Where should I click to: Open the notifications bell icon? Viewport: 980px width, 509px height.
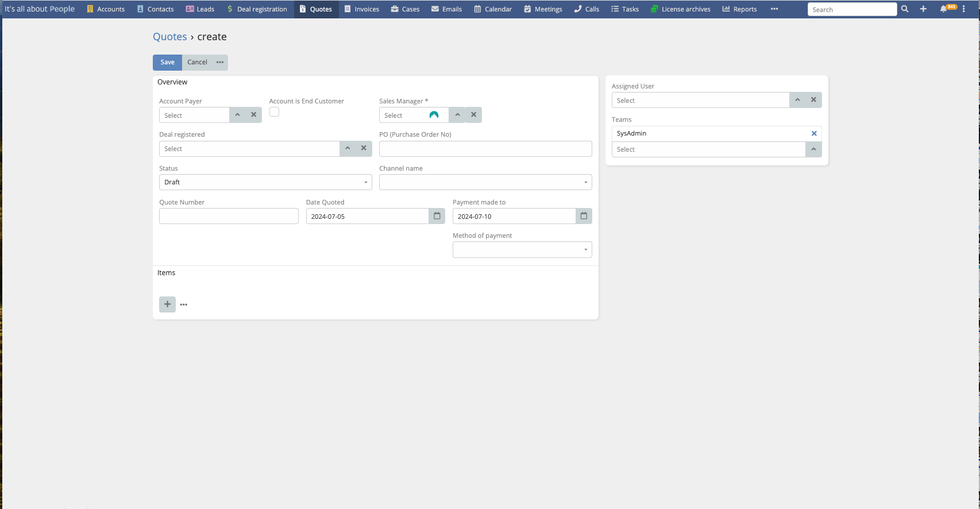[x=943, y=9]
